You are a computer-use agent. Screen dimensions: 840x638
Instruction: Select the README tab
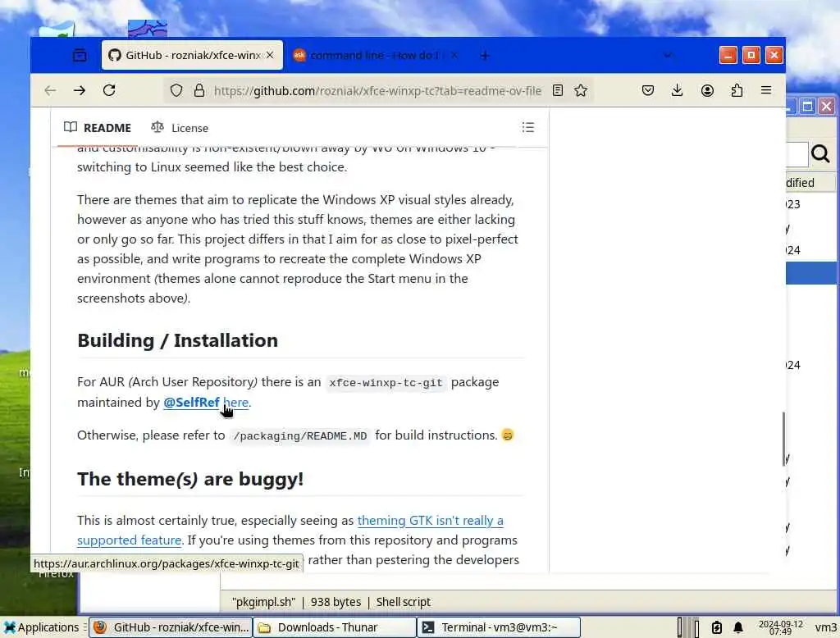pyautogui.click(x=98, y=127)
